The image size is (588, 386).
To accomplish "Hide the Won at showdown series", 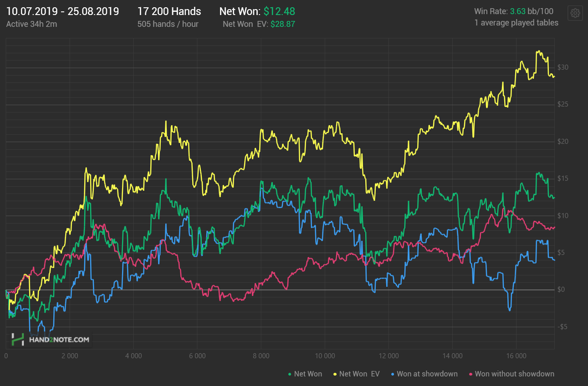I will pos(424,374).
